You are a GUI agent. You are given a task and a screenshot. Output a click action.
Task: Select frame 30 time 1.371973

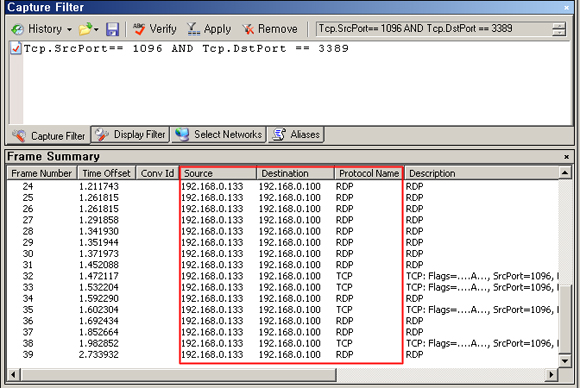[x=98, y=254]
